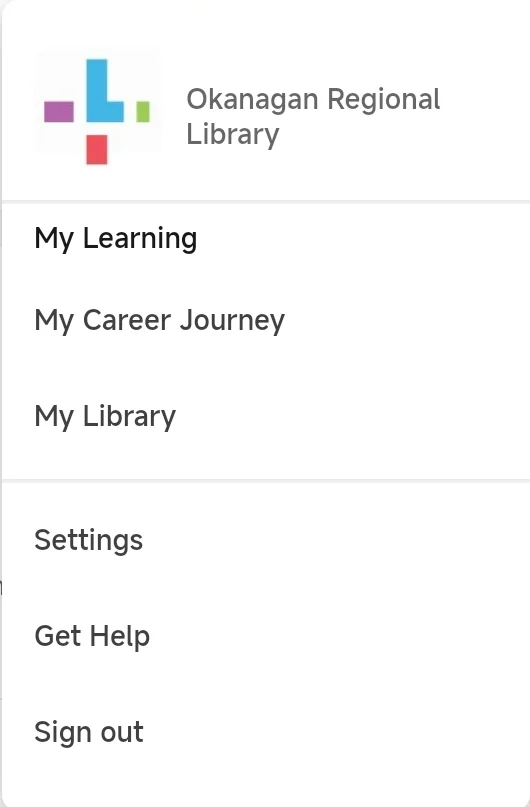
Task: Open Settings from the account menu
Action: 89,540
